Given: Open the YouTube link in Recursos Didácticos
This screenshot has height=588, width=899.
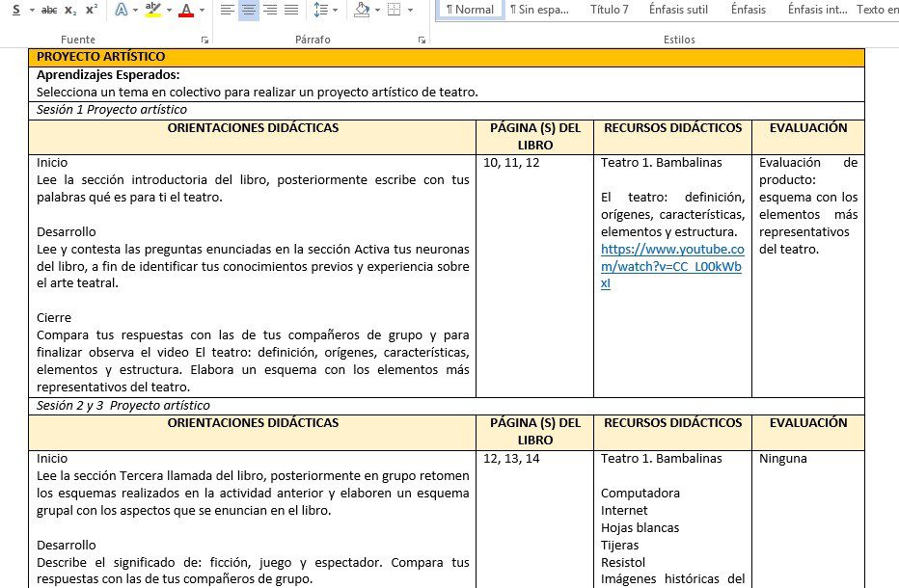Looking at the screenshot, I should click(672, 266).
